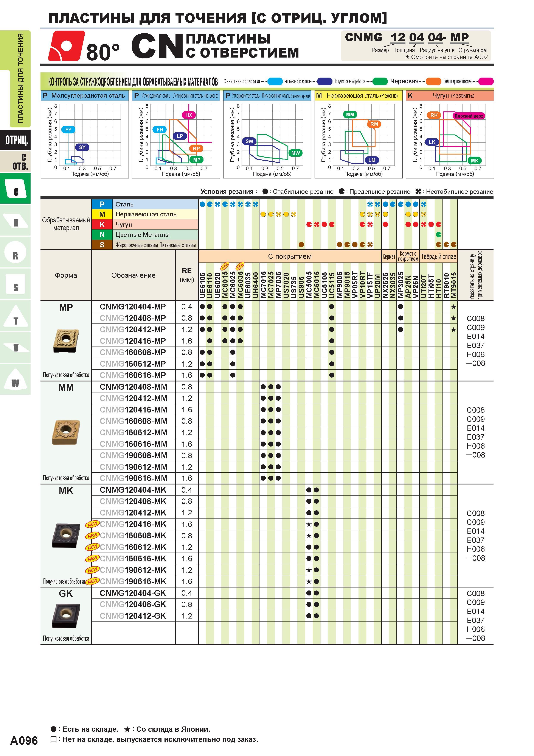The image size is (534, 756).
Task: Select the square S insert shape side tab
Action: 16,284
